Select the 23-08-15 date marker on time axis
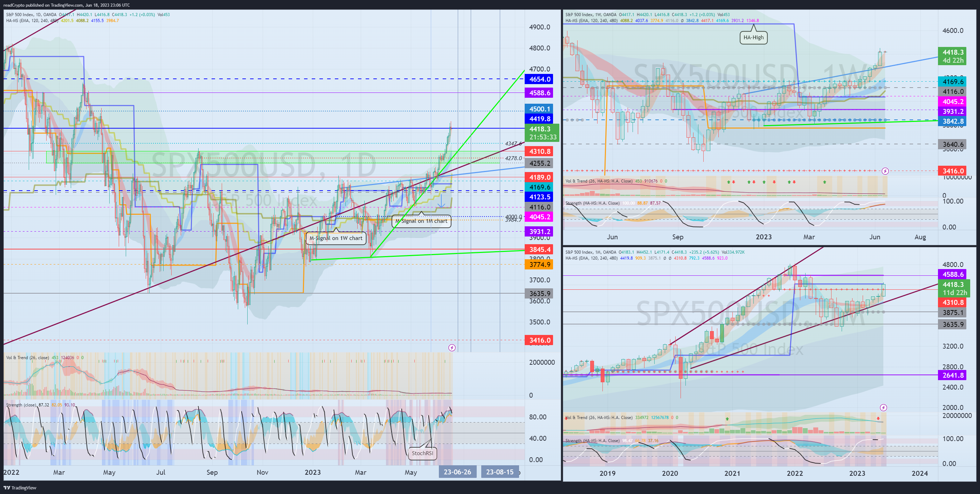 500,472
